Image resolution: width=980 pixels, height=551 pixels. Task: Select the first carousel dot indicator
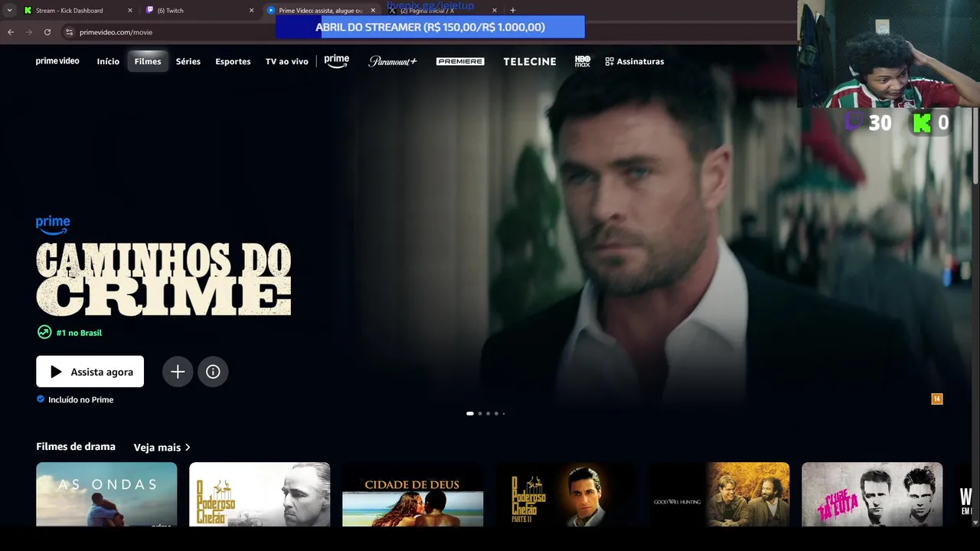[470, 413]
